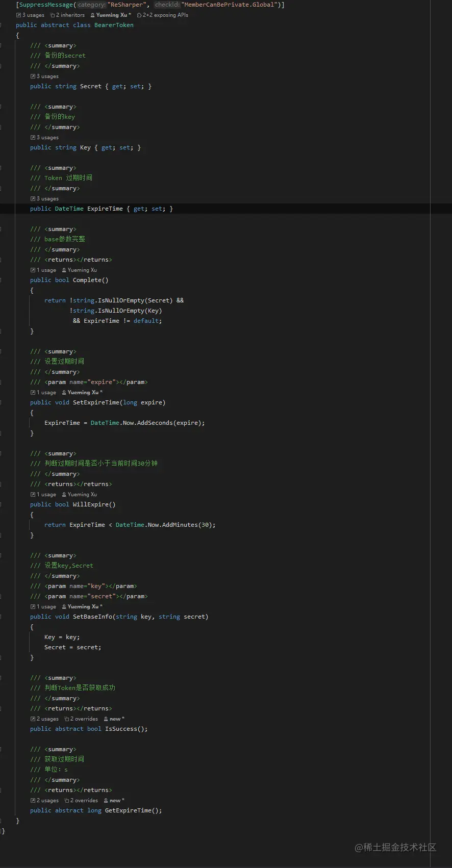Viewport: 452px width, 868px height.
Task: Click the author icon above the WillExpire method
Action: [x=64, y=495]
